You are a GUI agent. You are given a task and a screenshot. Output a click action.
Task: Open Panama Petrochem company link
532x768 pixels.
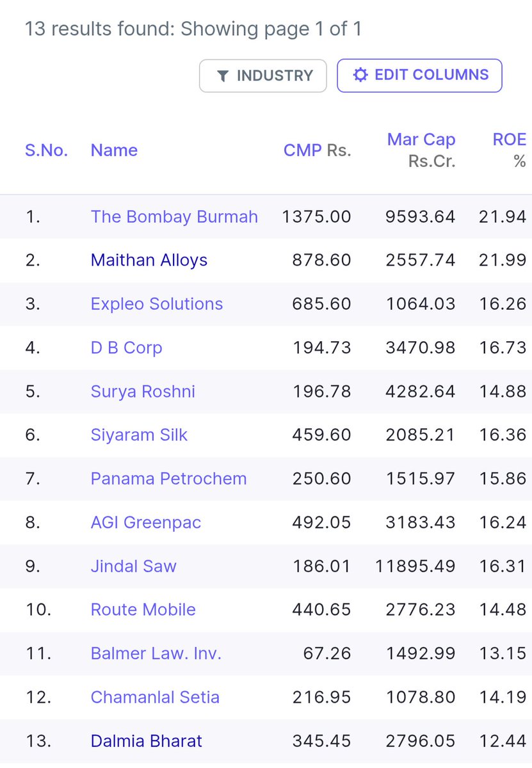168,479
